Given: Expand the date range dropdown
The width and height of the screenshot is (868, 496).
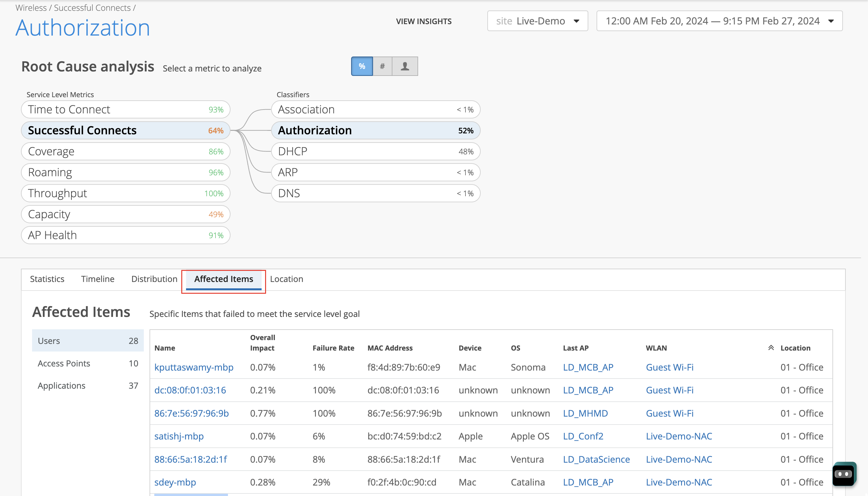Looking at the screenshot, I should pyautogui.click(x=719, y=21).
